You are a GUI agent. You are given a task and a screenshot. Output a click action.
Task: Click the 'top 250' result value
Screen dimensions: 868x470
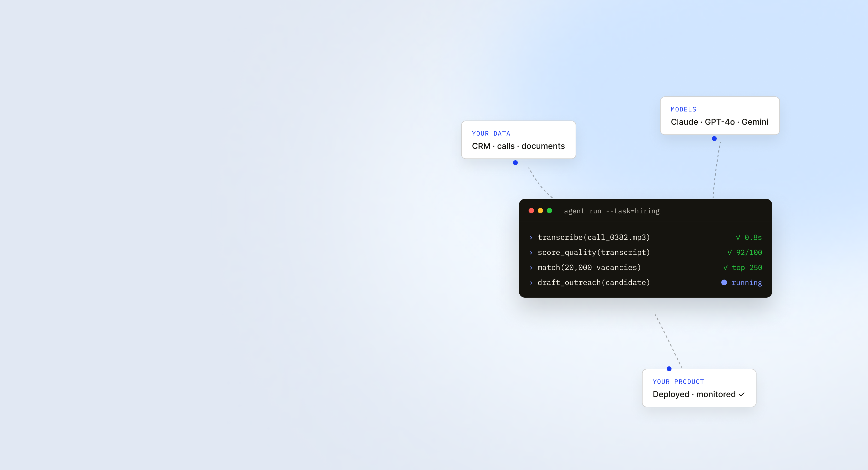(747, 268)
